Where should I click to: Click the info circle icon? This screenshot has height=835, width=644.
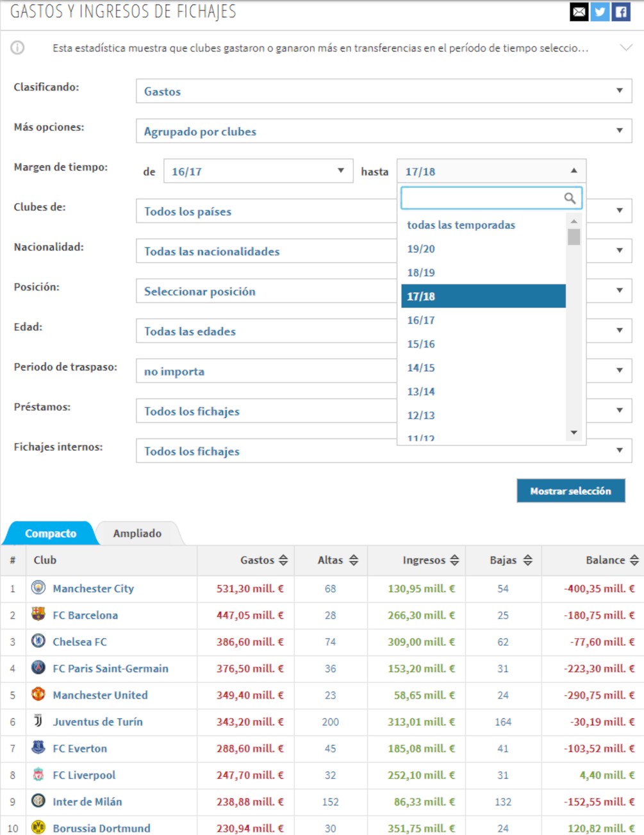pyautogui.click(x=18, y=48)
